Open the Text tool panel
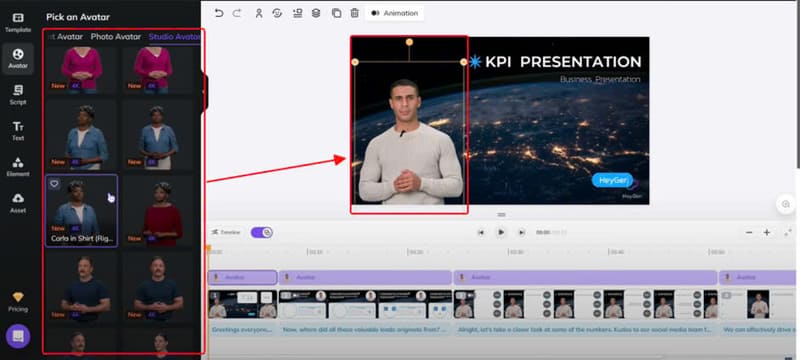The height and width of the screenshot is (360, 800). (18, 131)
